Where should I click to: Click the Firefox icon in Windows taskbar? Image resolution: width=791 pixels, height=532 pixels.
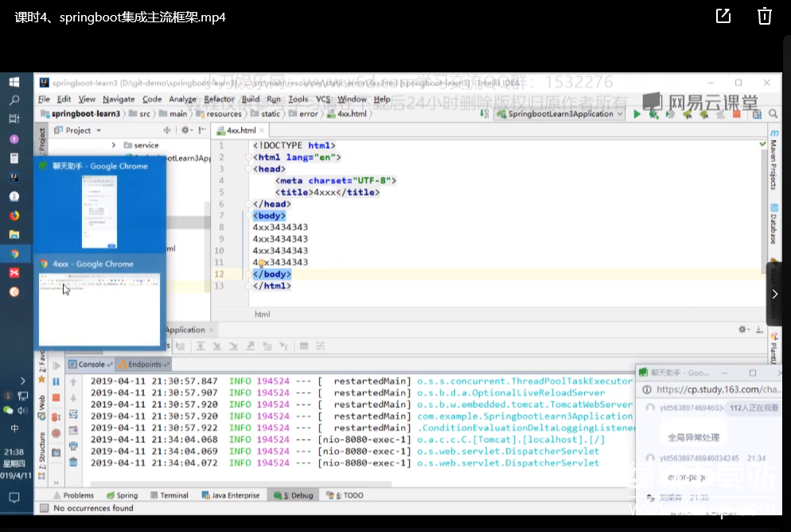pyautogui.click(x=14, y=216)
